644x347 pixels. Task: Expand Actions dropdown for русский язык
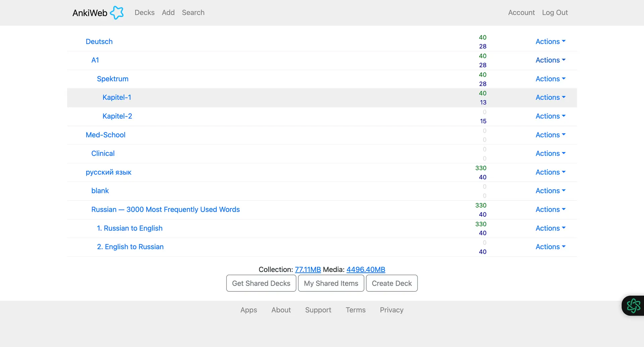(x=550, y=172)
